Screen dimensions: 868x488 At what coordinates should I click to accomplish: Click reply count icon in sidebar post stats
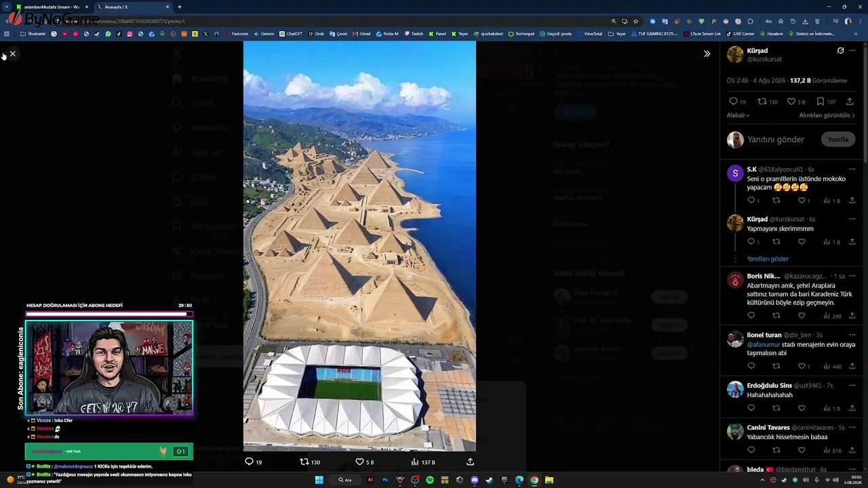(x=733, y=102)
